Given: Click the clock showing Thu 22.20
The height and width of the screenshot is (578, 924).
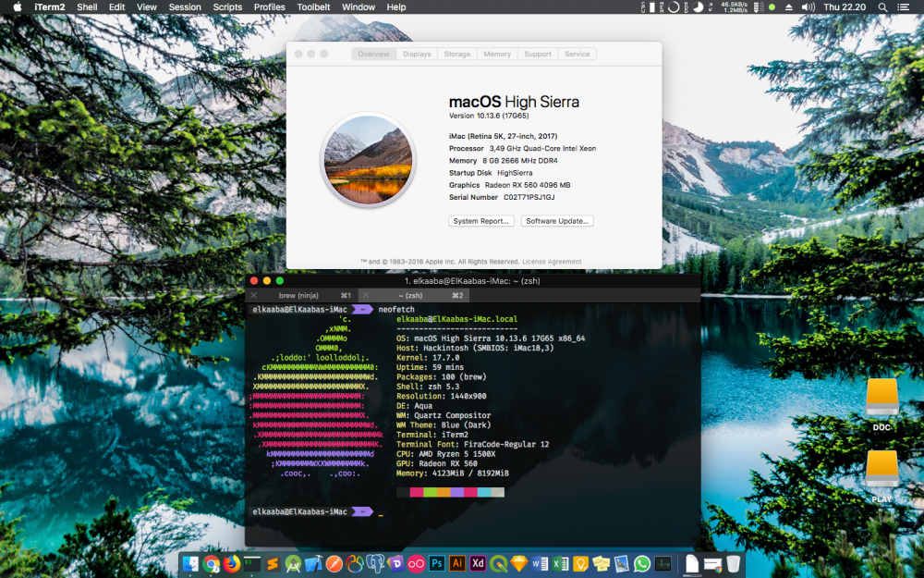Looking at the screenshot, I should [x=845, y=7].
